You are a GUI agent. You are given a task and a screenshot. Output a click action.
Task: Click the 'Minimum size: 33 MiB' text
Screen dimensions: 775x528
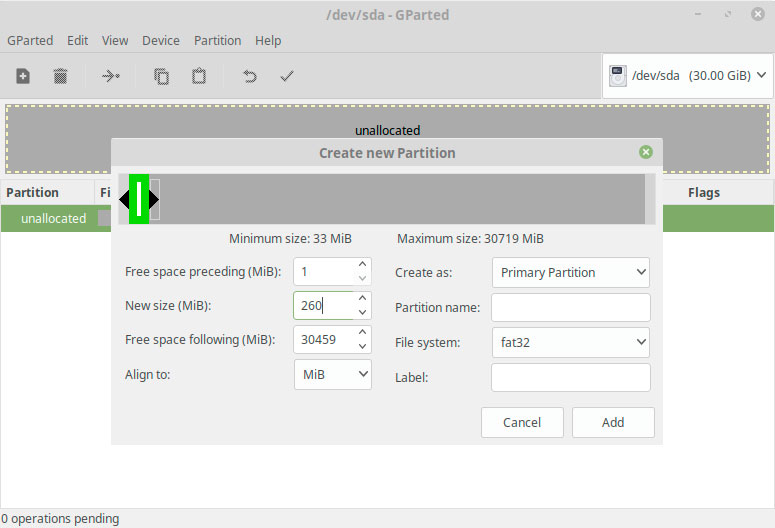point(290,239)
